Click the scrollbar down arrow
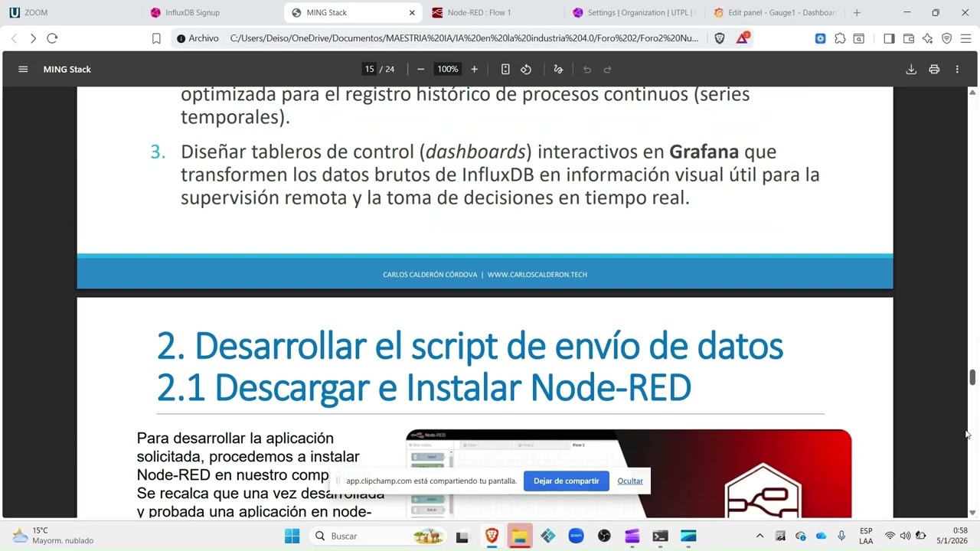The image size is (980, 551). coord(972,513)
